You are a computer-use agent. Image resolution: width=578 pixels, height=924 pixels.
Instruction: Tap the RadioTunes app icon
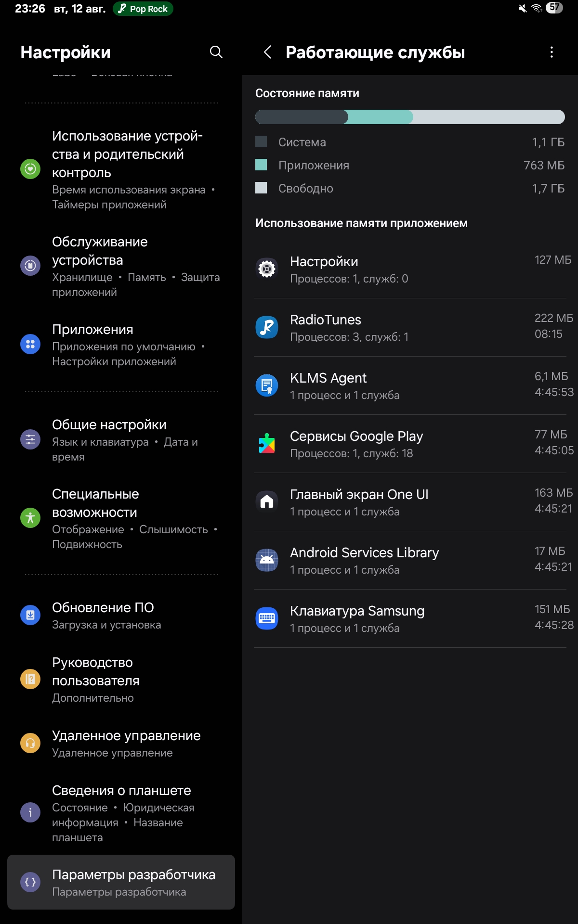(x=267, y=328)
